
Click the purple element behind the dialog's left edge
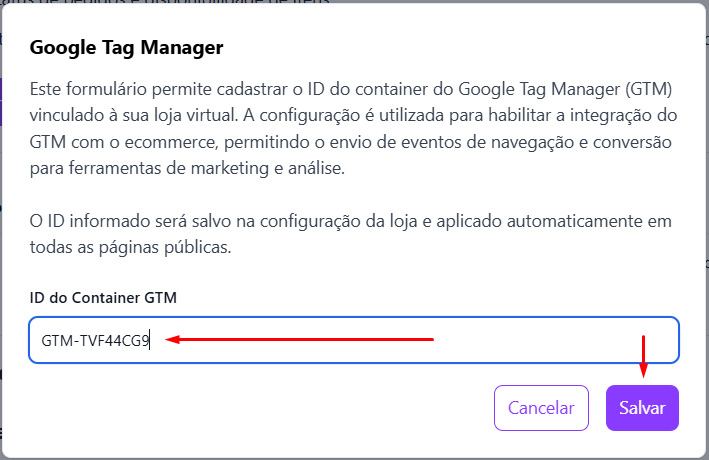click(x=3, y=101)
